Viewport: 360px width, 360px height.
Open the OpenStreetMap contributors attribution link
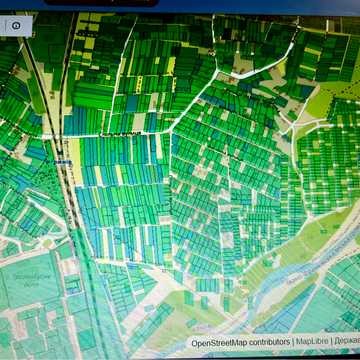[x=240, y=342]
